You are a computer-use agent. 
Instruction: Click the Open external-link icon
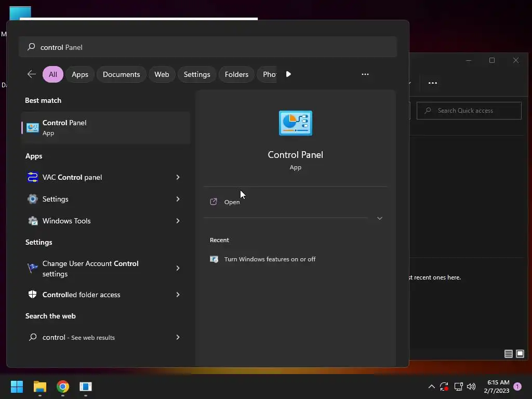click(214, 202)
